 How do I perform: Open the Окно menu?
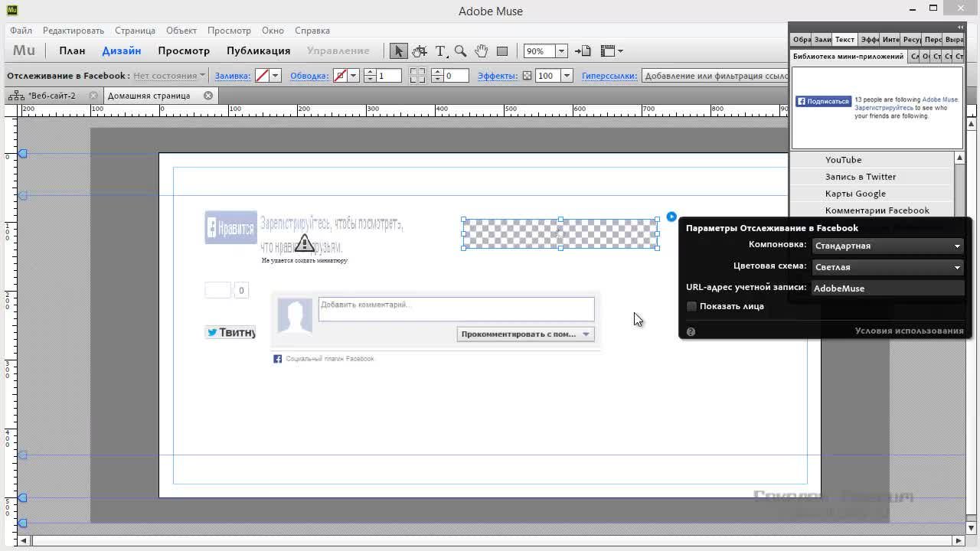pyautogui.click(x=273, y=31)
